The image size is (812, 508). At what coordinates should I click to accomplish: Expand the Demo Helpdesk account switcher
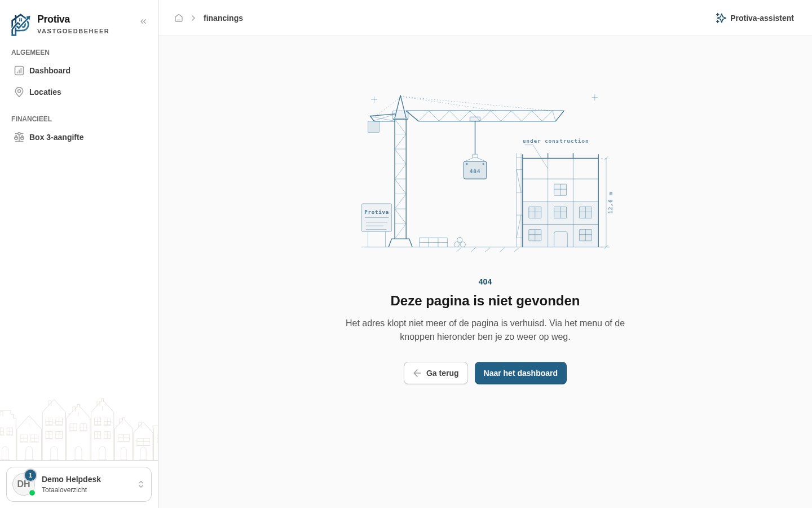click(79, 484)
